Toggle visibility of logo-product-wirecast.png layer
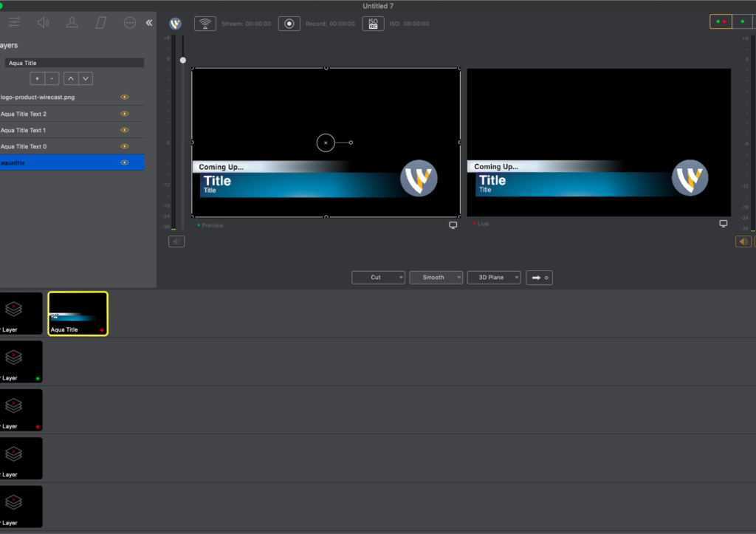The image size is (756, 534). (124, 97)
